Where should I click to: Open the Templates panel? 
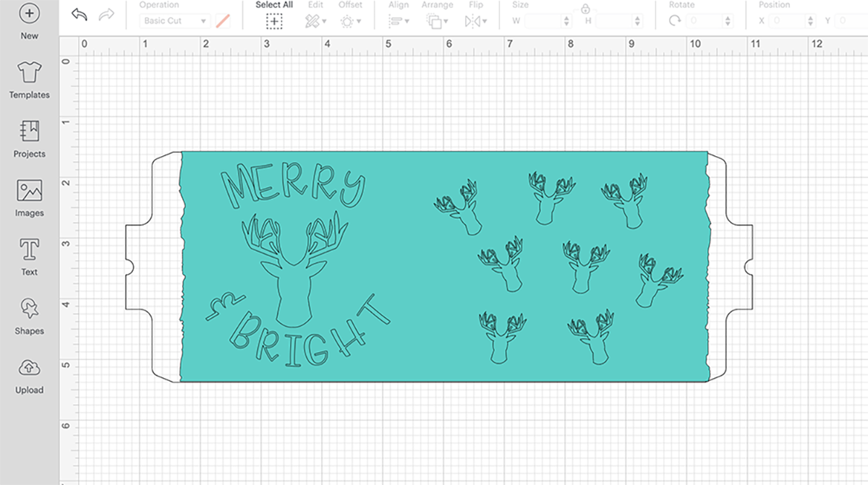coord(29,80)
